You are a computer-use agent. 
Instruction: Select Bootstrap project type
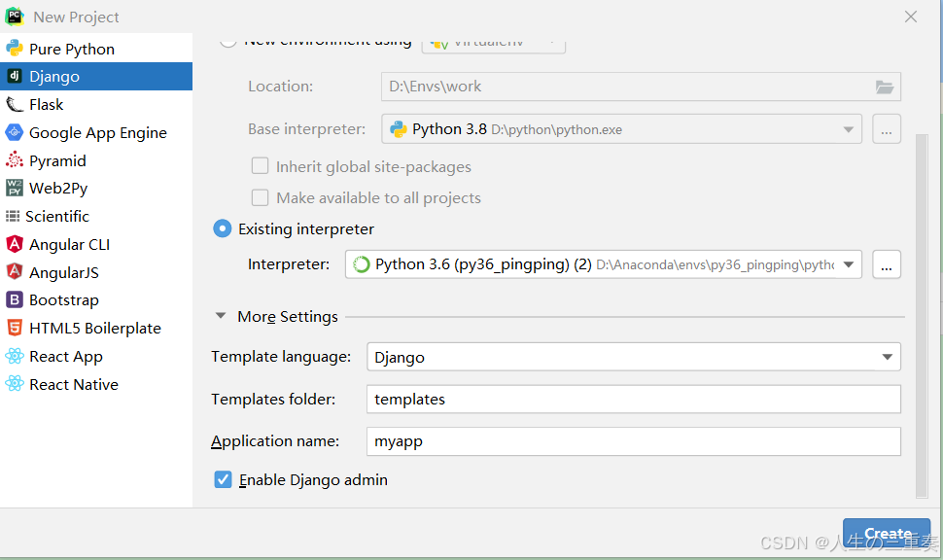(96, 300)
